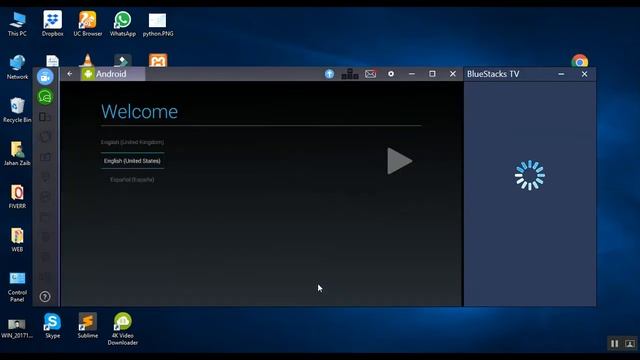Screen dimensions: 640x360
Task: Click the picture-in-picture icon beside pause button
Action: point(630,344)
